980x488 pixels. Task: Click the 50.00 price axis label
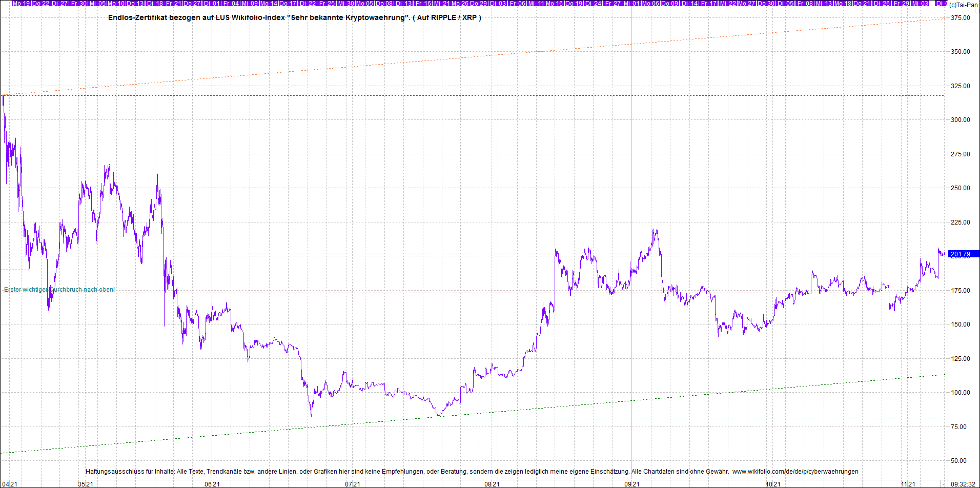pos(960,461)
